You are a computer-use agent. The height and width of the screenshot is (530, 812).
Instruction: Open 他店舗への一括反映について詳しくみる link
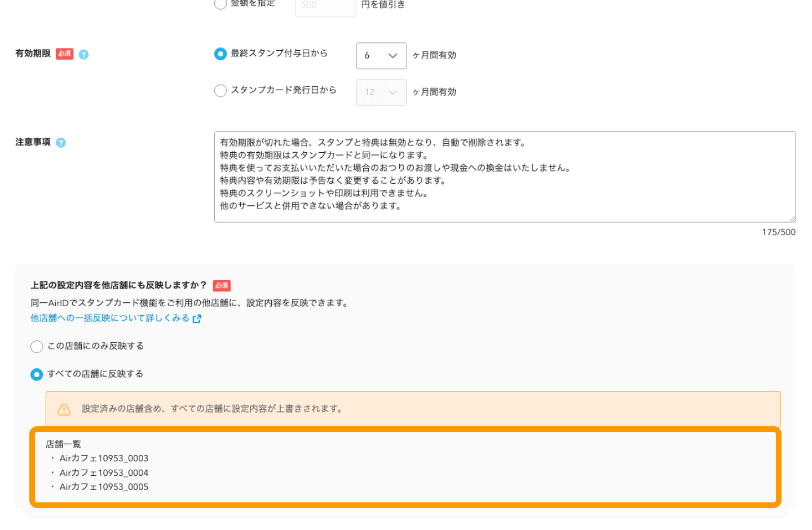tap(110, 319)
